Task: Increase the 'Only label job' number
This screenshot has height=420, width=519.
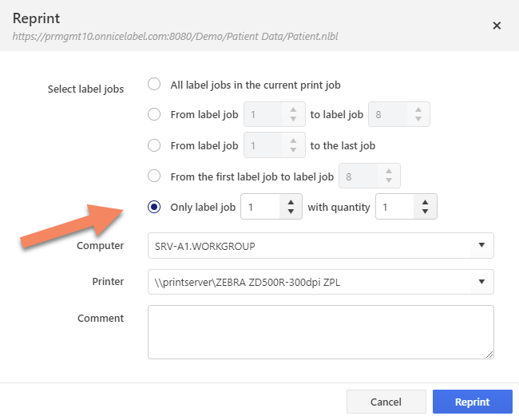Action: tap(290, 202)
